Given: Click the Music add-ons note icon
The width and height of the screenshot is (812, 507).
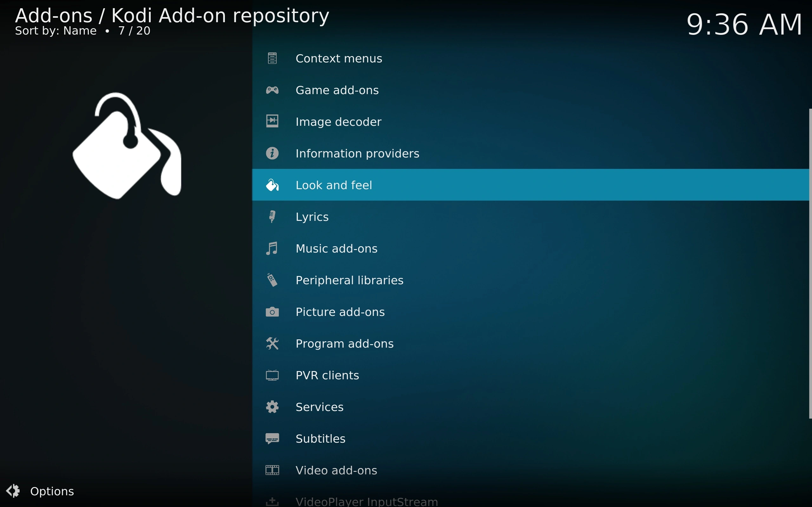Looking at the screenshot, I should coord(272,248).
